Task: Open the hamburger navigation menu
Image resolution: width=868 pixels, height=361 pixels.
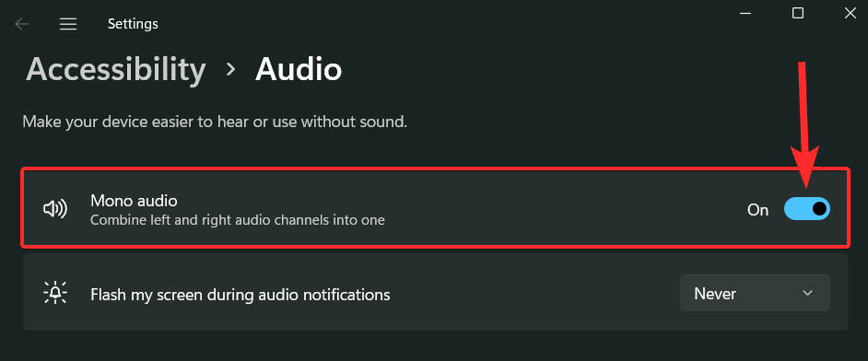Action: coord(68,24)
